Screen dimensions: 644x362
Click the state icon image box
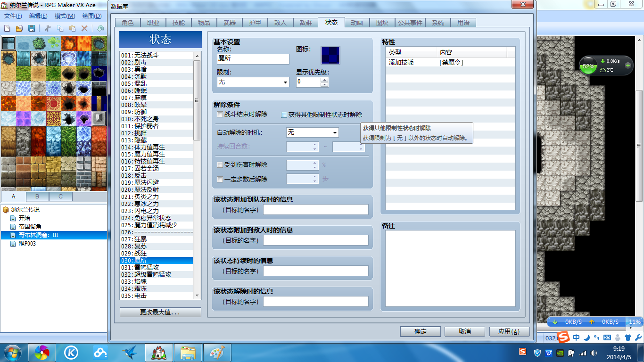tap(330, 55)
